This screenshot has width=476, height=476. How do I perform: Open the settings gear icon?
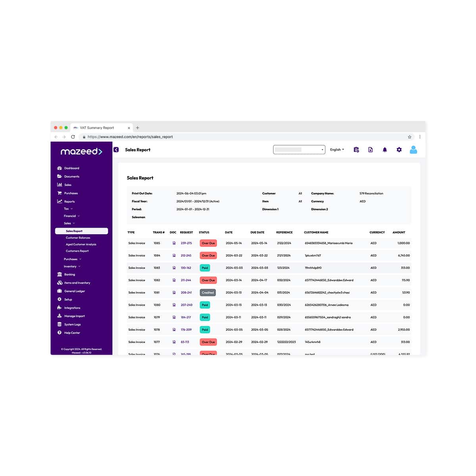click(399, 150)
